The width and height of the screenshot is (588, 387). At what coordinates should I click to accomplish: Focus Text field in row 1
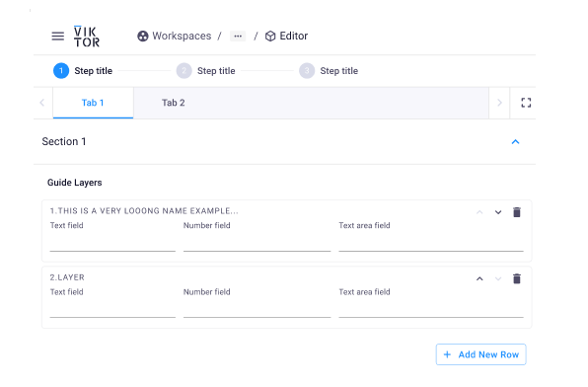(112, 243)
